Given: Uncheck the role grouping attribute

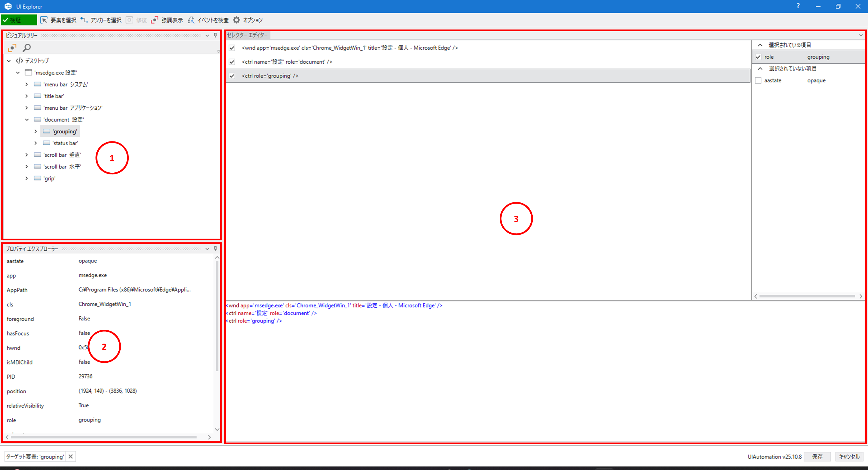Looking at the screenshot, I should (758, 57).
